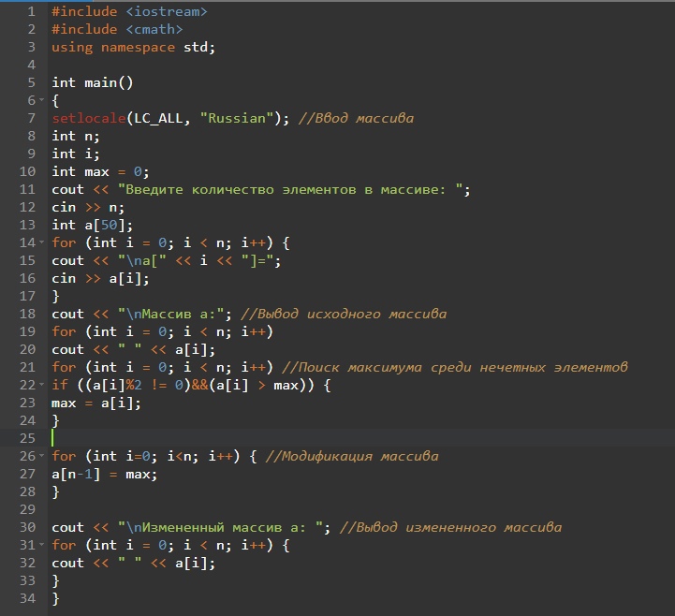Screen dimensions: 675x616
Task: Click the '//Вывод исходного массива' comment
Action: (x=344, y=315)
